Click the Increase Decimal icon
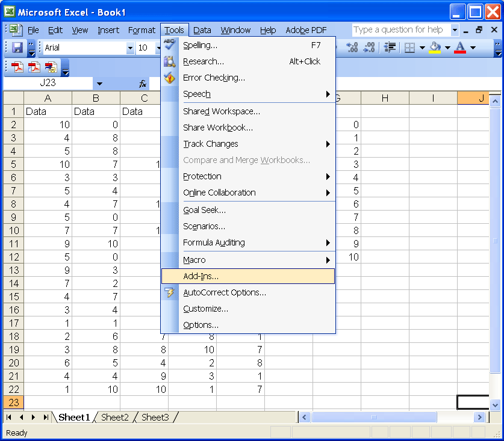This screenshot has width=504, height=441. click(352, 48)
